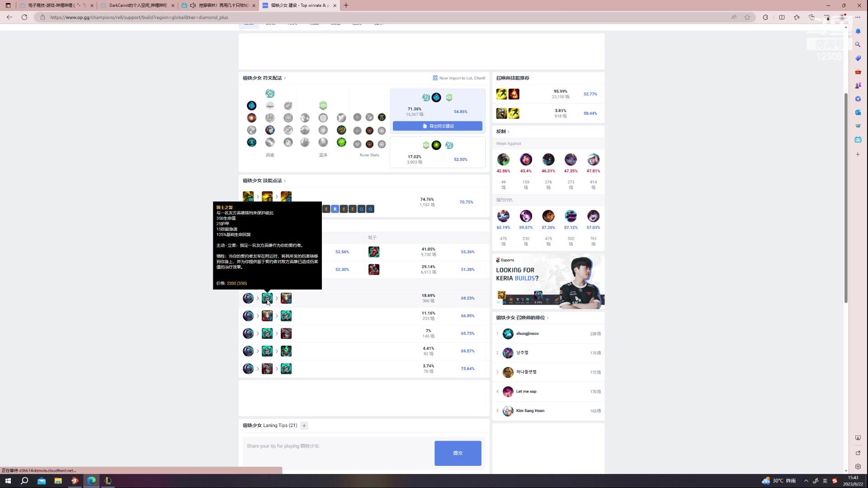Open summoner shungjinsoo profile
868x488 pixels.
[527, 333]
